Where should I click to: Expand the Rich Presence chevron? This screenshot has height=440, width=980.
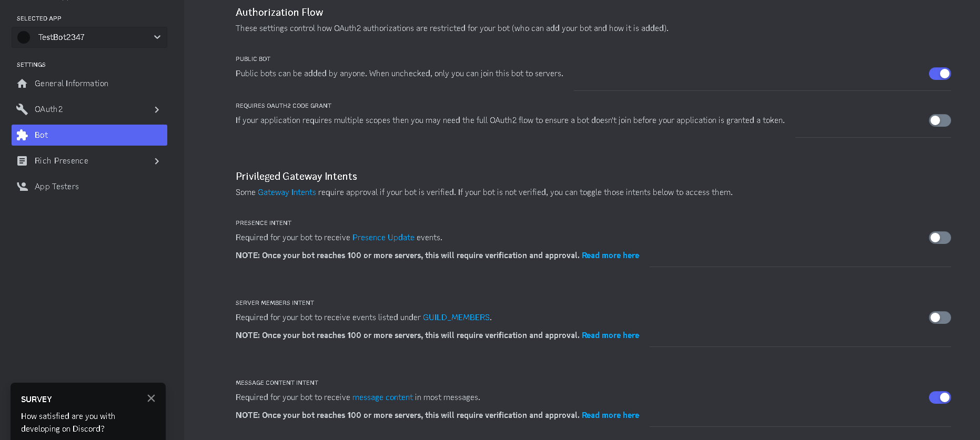point(156,161)
